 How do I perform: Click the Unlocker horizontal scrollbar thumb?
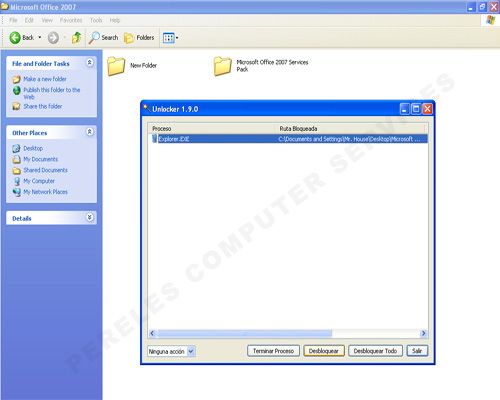click(244, 333)
